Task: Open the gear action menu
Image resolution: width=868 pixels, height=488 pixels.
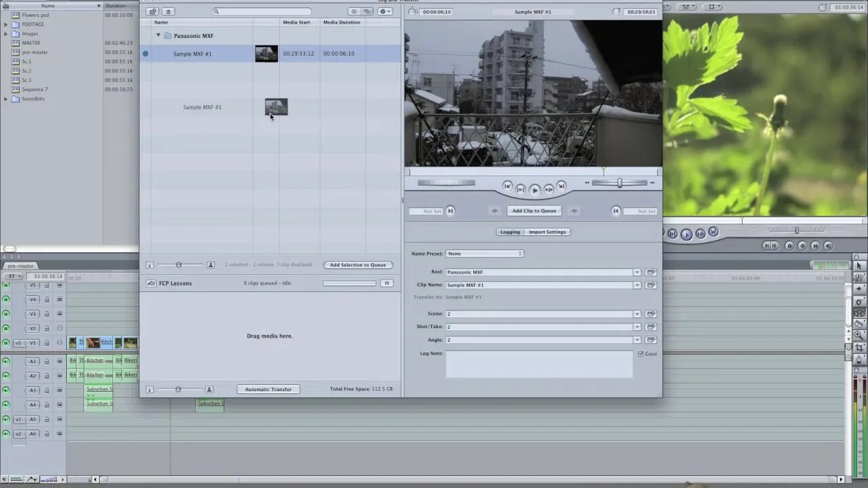Action: [x=385, y=12]
